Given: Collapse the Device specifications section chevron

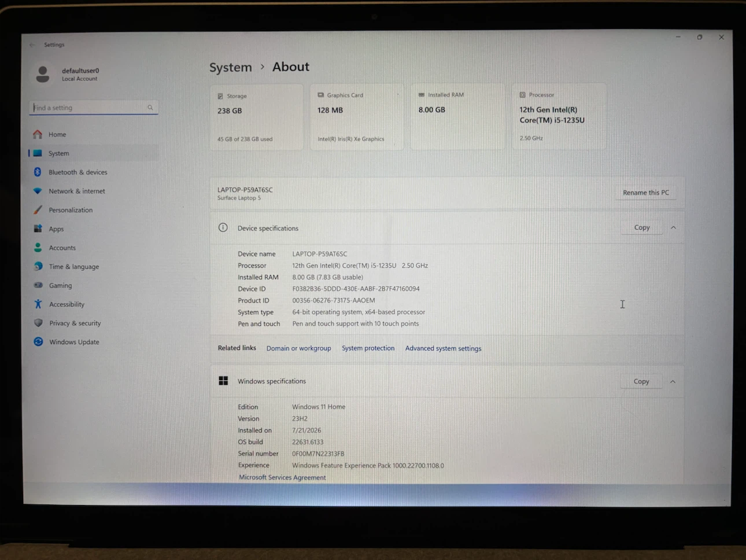Looking at the screenshot, I should 673,227.
